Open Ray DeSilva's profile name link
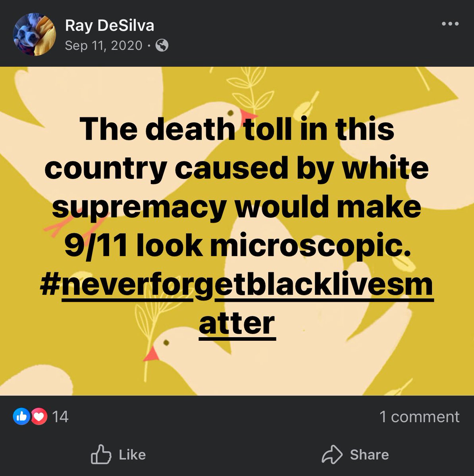Image resolution: width=474 pixels, height=476 pixels. [109, 26]
